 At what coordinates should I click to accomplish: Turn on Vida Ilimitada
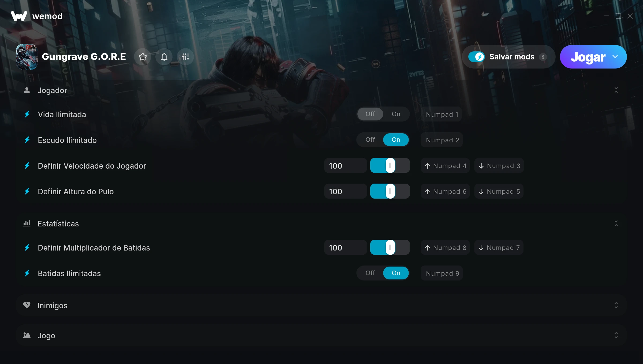click(396, 114)
